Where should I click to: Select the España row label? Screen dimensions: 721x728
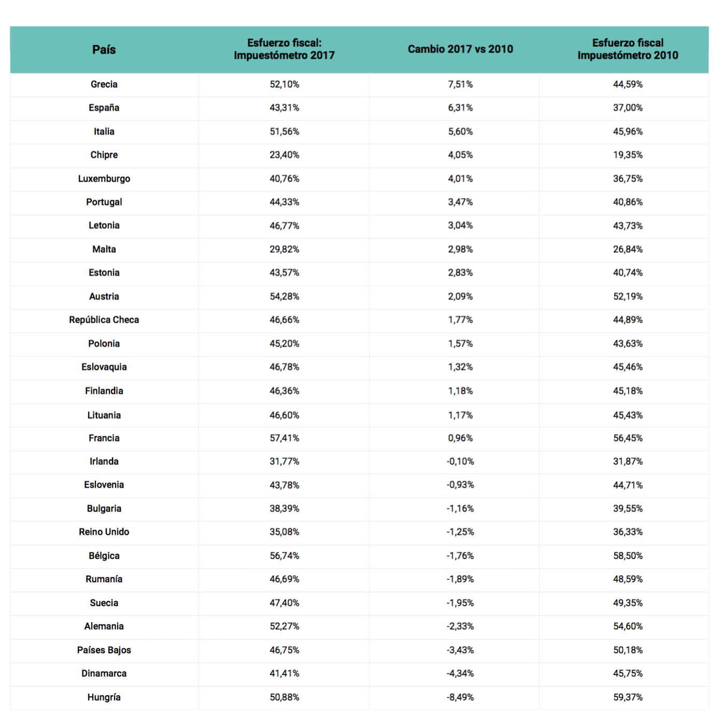(x=104, y=108)
